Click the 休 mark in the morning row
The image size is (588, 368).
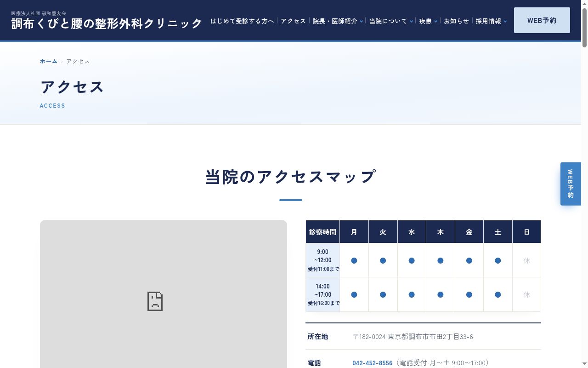click(x=527, y=260)
